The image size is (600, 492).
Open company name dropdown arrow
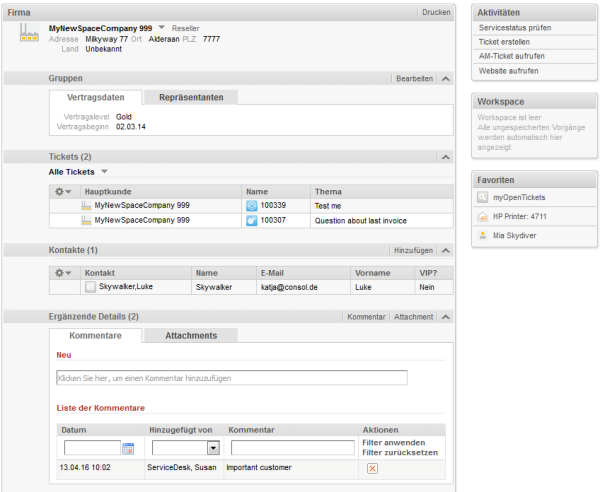tap(162, 28)
